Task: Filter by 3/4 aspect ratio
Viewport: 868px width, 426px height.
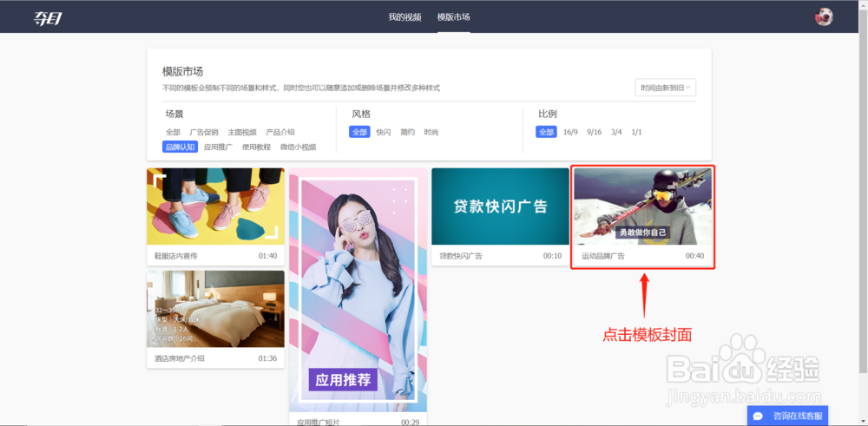Action: tap(616, 132)
